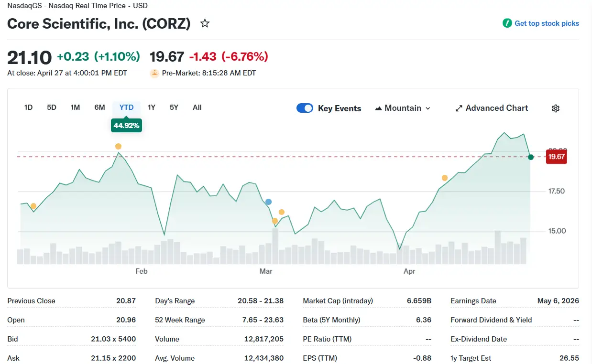Click the Apr label on chart axis
This screenshot has width=592, height=364.
pos(409,271)
